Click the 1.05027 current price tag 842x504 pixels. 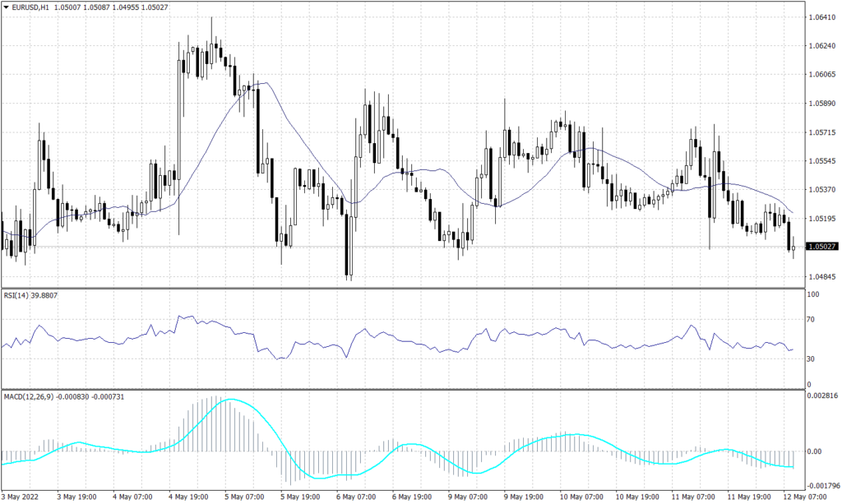[x=822, y=244]
